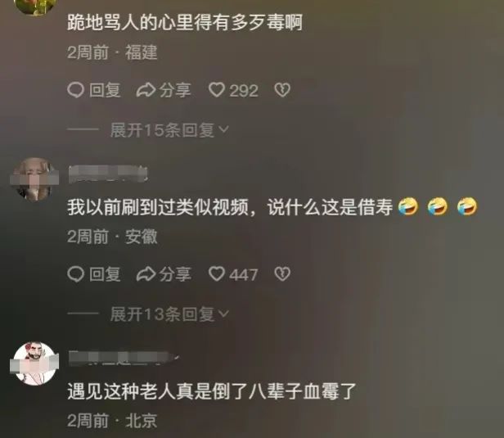Open the blurred avatar of the Anhui commenter

pyautogui.click(x=34, y=178)
